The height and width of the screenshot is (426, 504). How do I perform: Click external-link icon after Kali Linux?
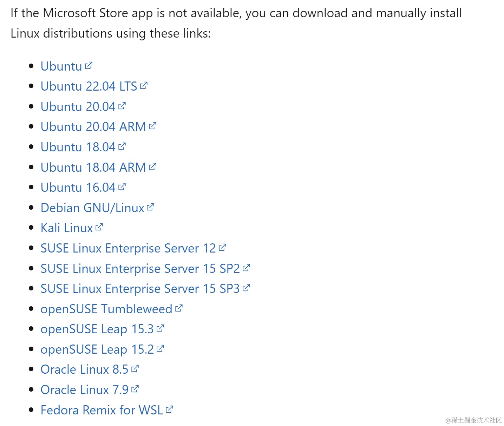pos(99,227)
